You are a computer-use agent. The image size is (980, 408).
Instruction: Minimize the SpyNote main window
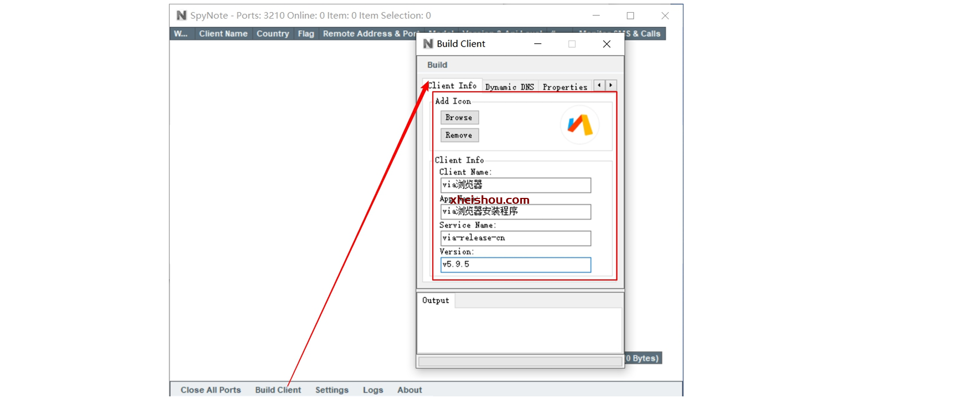(596, 16)
